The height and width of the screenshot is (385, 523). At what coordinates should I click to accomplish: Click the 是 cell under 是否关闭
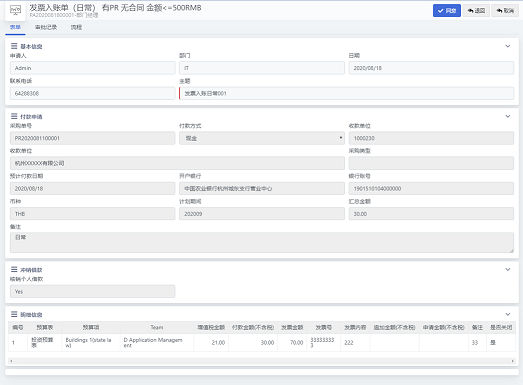(501, 343)
